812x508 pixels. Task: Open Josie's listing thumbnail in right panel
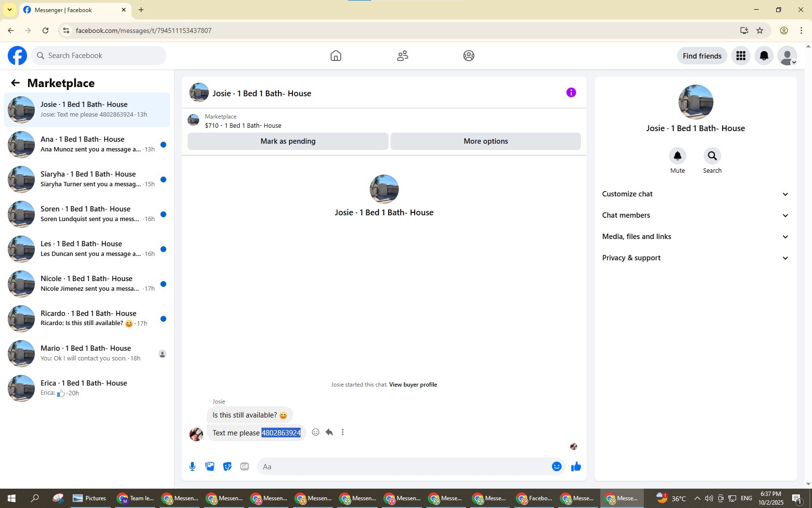tap(696, 102)
